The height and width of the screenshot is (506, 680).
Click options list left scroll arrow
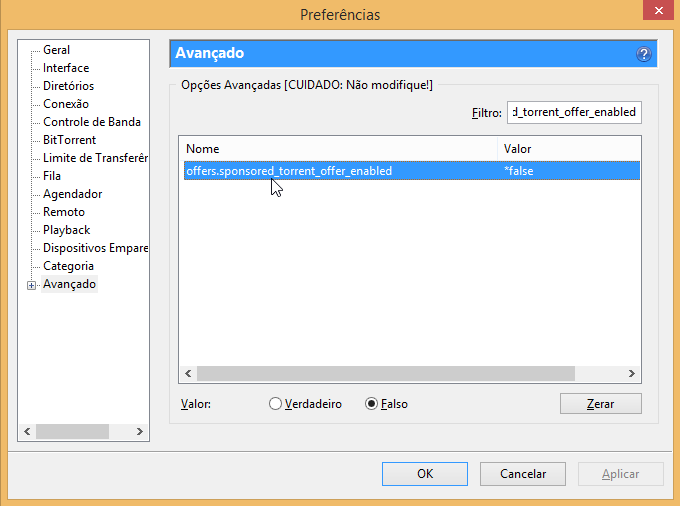coord(188,373)
